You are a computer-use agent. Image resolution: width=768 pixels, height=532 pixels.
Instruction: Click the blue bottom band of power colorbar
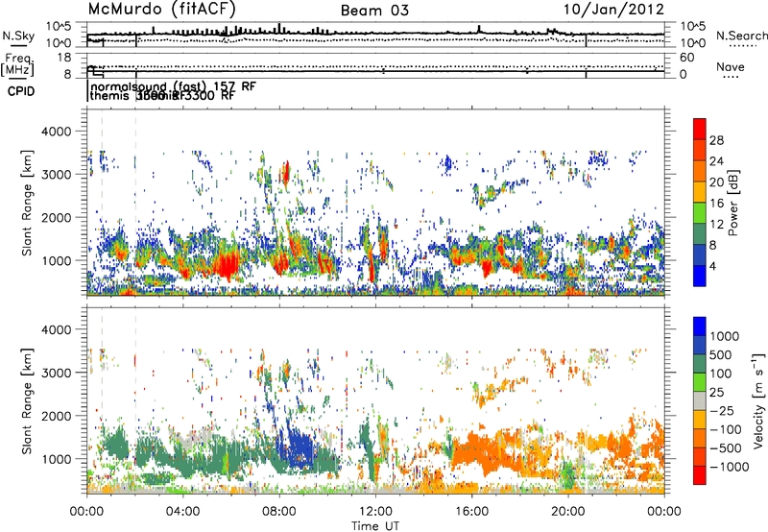pyautogui.click(x=700, y=276)
